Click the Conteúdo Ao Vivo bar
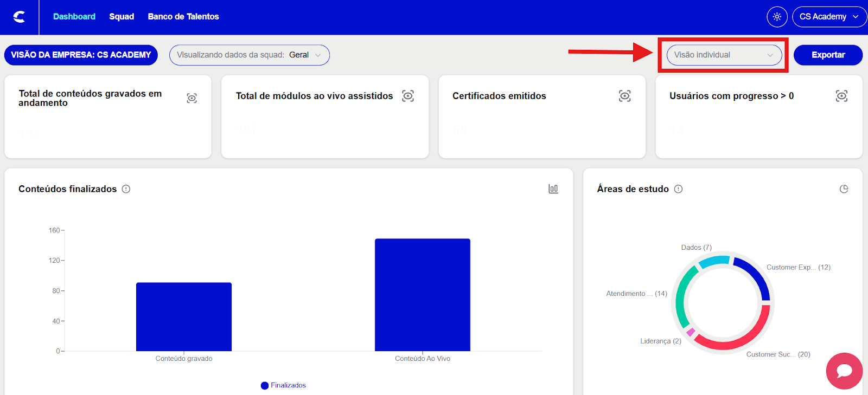 click(x=423, y=295)
